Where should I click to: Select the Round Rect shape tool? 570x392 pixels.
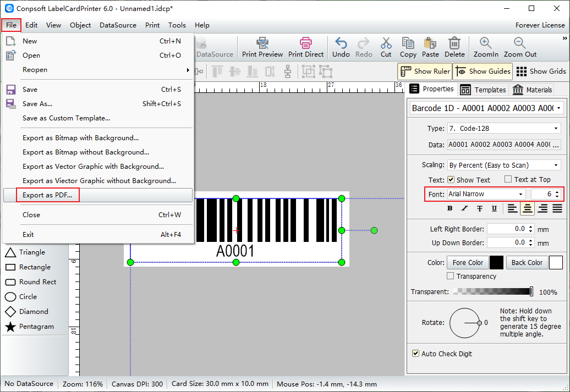pos(31,282)
